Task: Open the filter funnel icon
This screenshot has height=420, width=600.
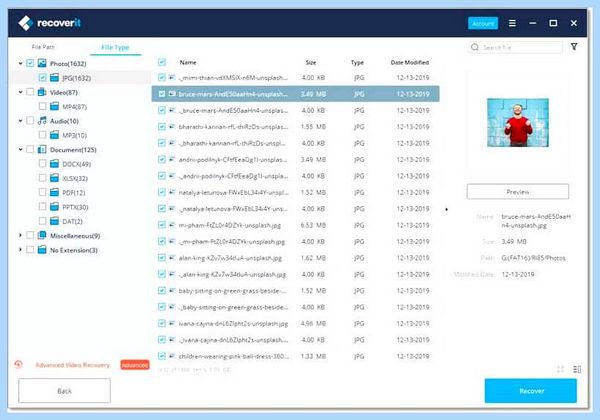Action: (x=574, y=47)
